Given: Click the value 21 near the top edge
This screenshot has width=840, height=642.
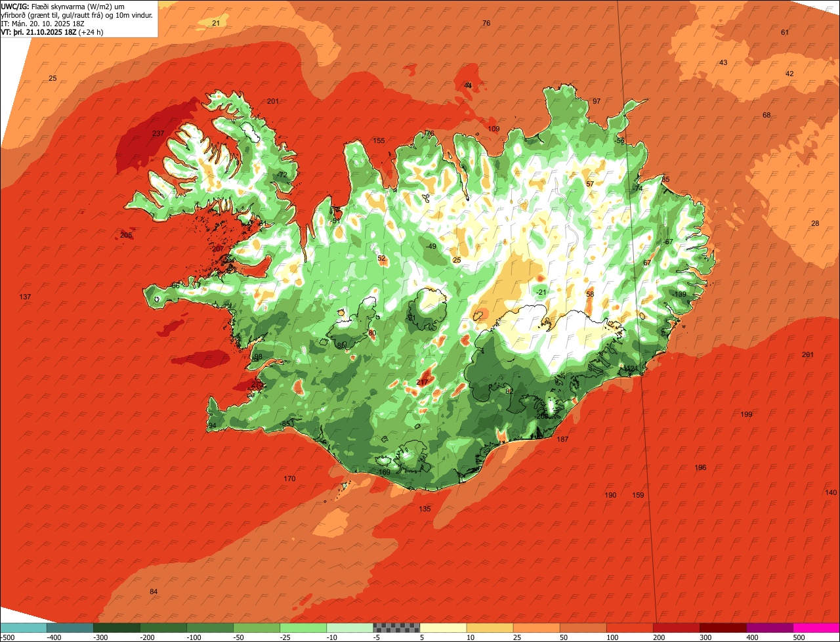Looking at the screenshot, I should pos(216,23).
